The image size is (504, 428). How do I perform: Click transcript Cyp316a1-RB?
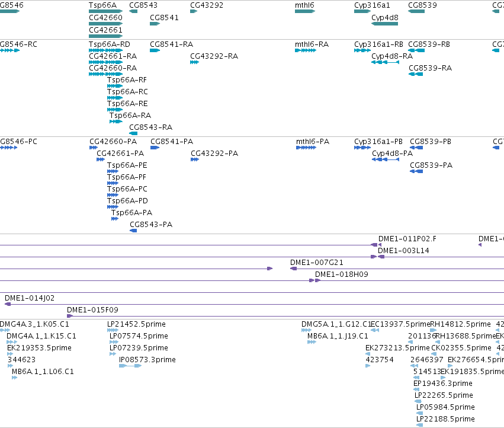click(x=362, y=50)
